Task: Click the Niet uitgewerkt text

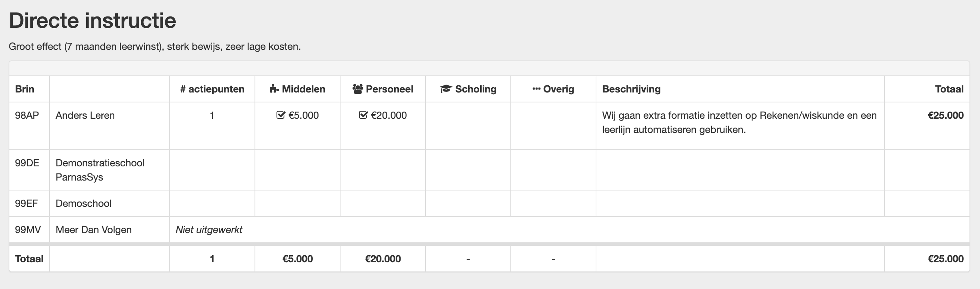Action: [x=209, y=230]
